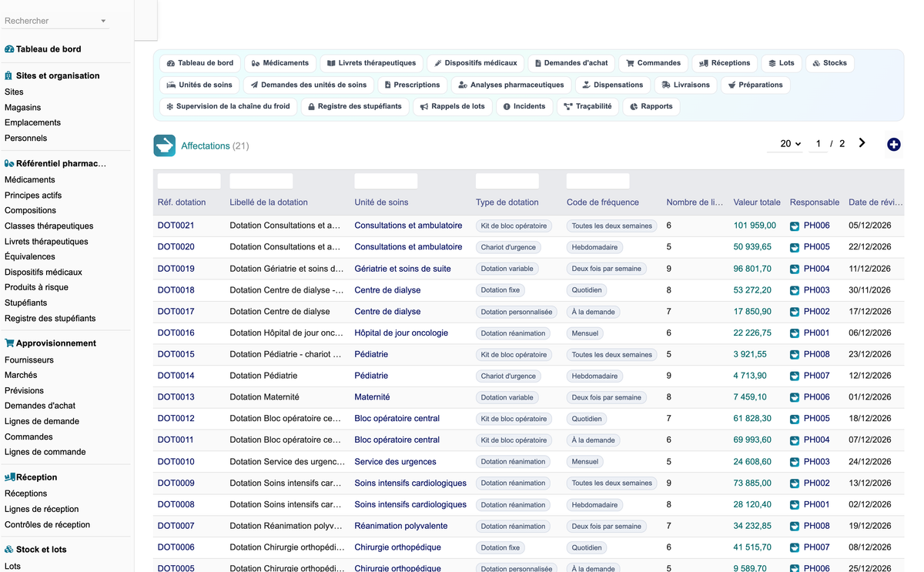Open the Registre des stupéfiants toolbar button
Image resolution: width=924 pixels, height=572 pixels.
pyautogui.click(x=354, y=106)
